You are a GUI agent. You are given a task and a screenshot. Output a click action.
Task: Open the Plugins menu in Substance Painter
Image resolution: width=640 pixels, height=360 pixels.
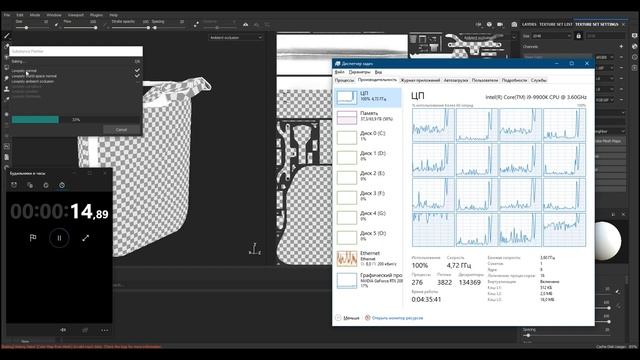pos(96,15)
